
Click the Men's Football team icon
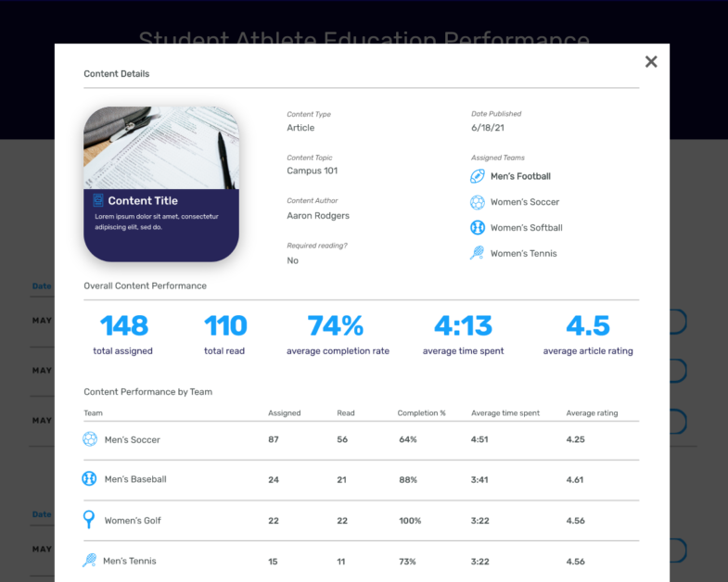pyautogui.click(x=478, y=176)
